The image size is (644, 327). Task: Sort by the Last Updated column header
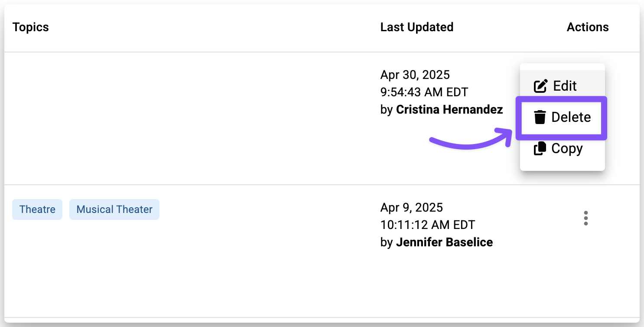click(416, 27)
